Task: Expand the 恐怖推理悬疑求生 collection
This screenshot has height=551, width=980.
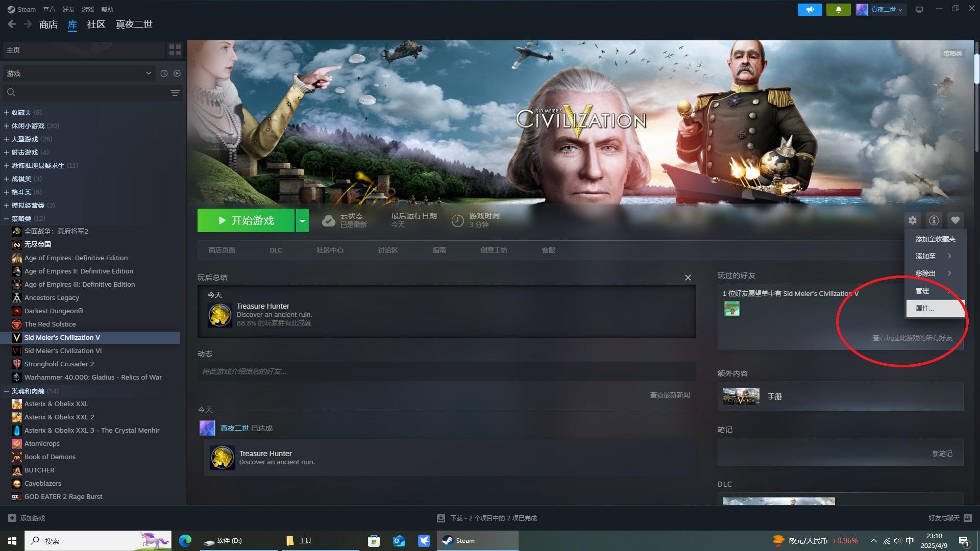Action: tap(7, 166)
